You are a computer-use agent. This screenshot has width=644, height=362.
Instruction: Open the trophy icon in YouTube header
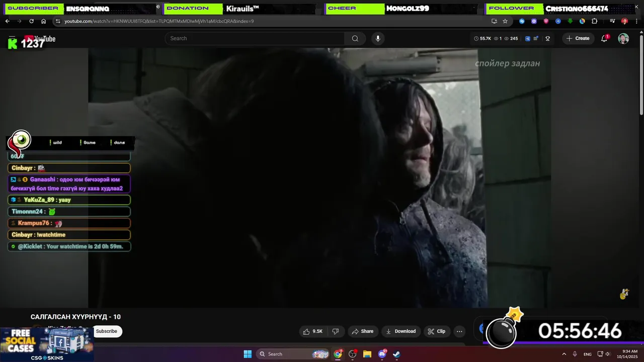point(547,38)
